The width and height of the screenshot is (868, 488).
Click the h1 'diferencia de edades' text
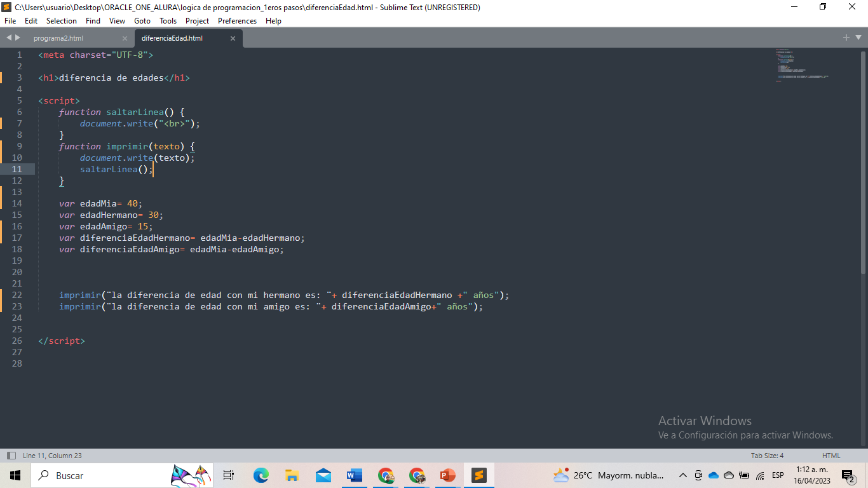coord(111,78)
